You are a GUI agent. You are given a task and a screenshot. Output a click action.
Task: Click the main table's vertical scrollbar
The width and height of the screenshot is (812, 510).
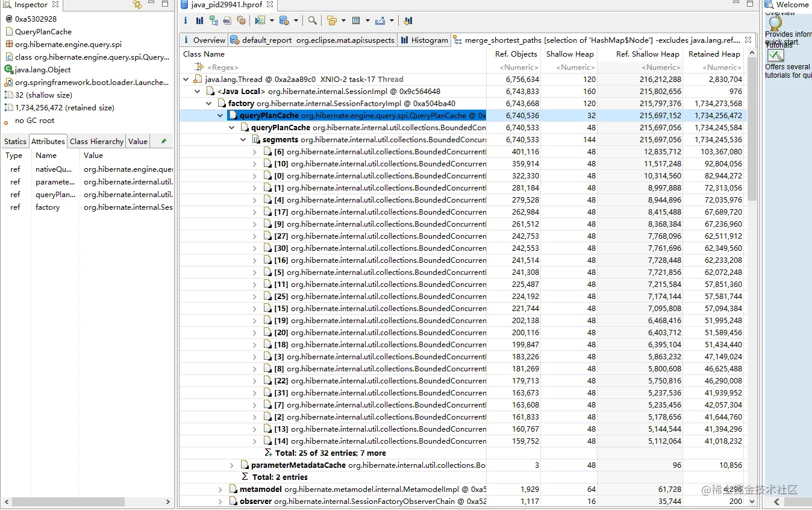(751, 129)
